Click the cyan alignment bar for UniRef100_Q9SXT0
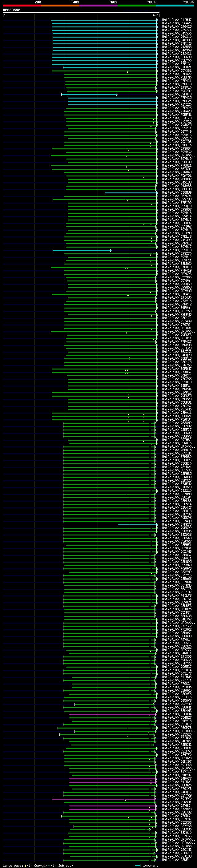Viewport: 197px width, 868px height. point(82,250)
